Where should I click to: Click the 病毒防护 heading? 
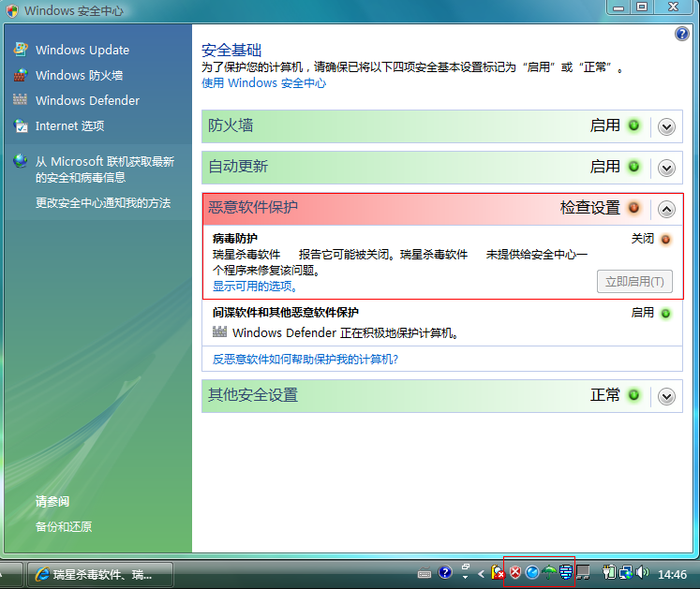(x=235, y=238)
